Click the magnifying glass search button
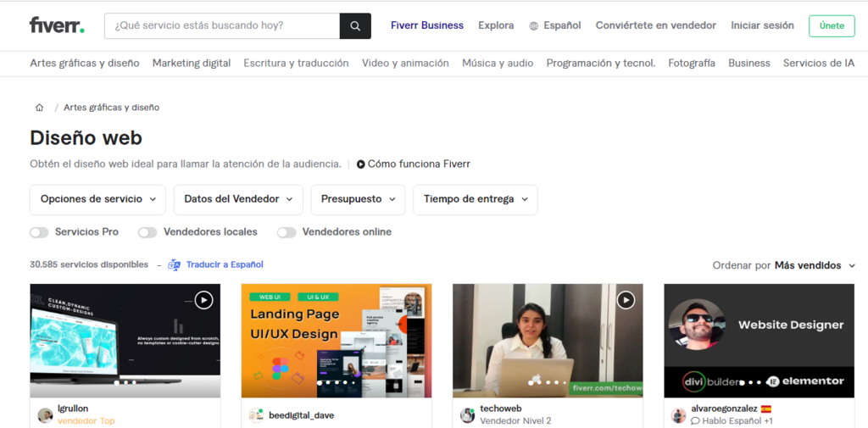 point(355,26)
